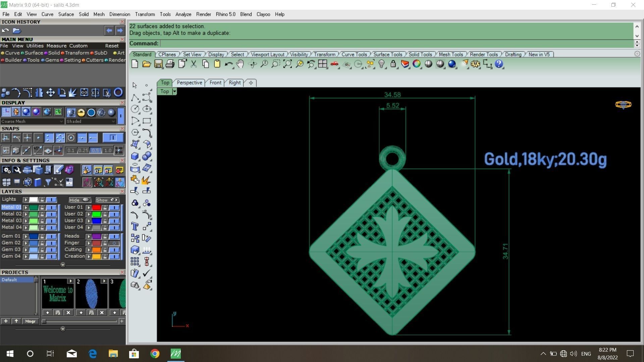Click the Explode icon in side toolbar
Image resolution: width=644 pixels, height=362 pixels.
tap(146, 180)
